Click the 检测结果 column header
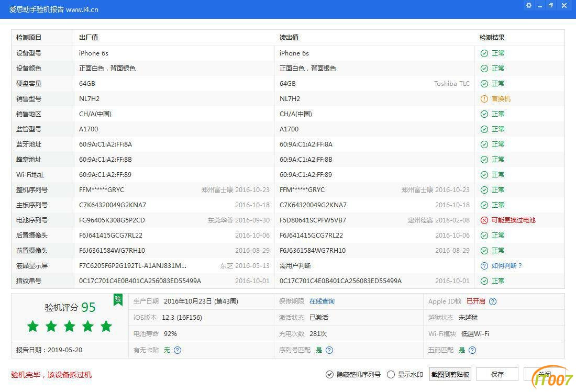576x392 pixels. point(492,38)
